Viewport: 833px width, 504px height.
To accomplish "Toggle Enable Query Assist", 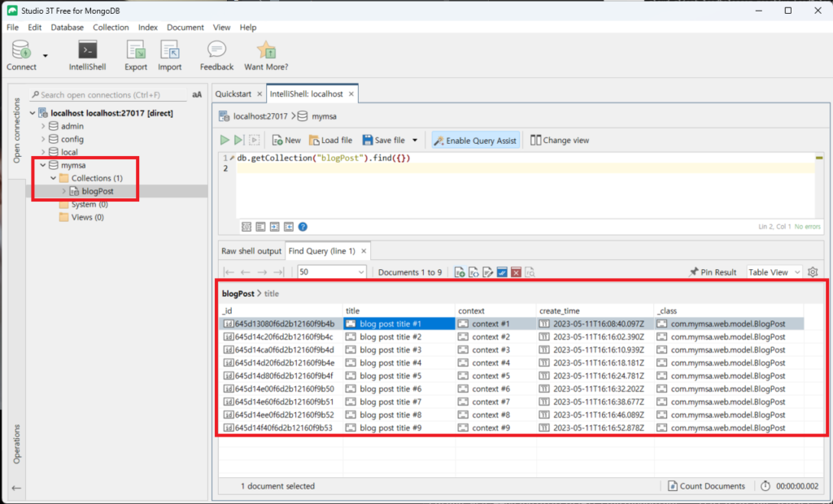I will pyautogui.click(x=475, y=140).
